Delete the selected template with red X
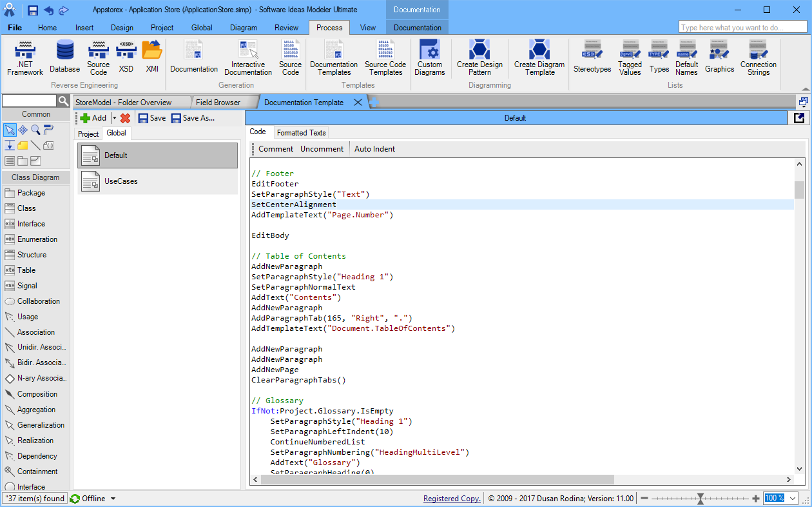The image size is (812, 507). point(125,118)
